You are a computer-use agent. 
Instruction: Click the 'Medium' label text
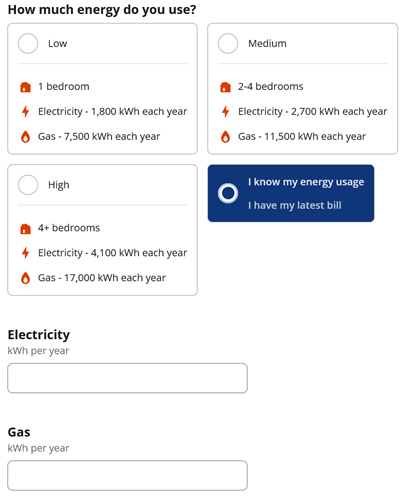(x=267, y=43)
